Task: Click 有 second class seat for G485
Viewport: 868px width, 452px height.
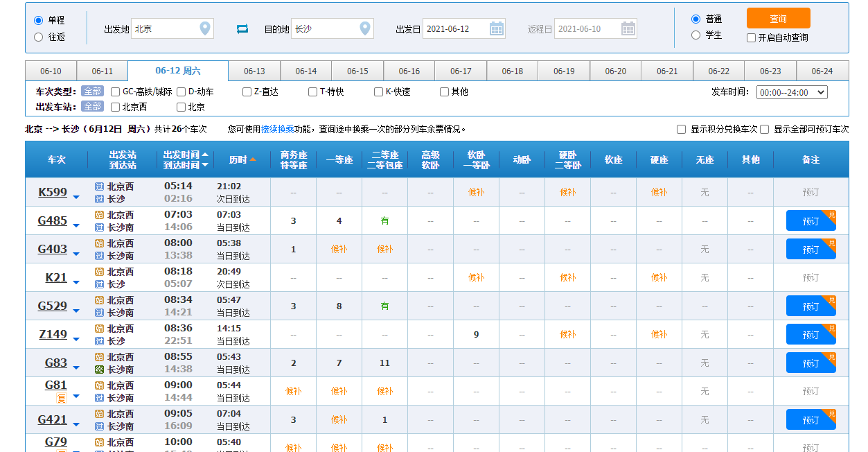Action: pyautogui.click(x=384, y=220)
